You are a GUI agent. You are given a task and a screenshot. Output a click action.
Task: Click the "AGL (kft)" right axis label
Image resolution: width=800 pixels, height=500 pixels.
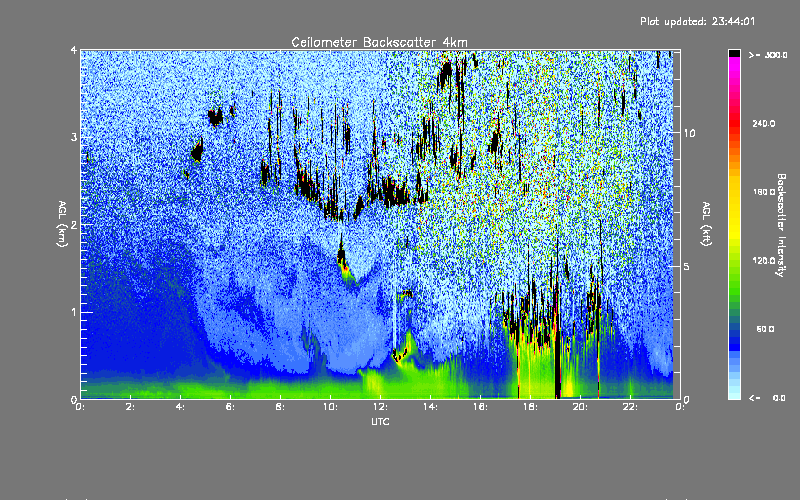pyautogui.click(x=706, y=224)
